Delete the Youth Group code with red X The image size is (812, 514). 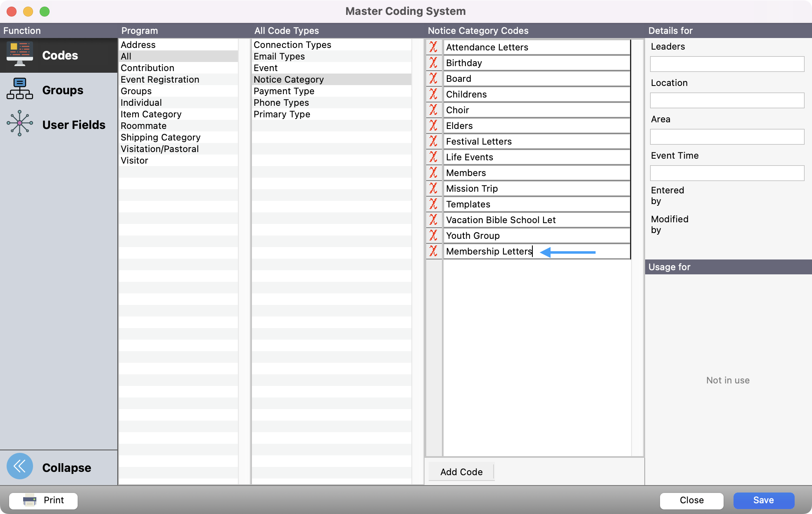[x=434, y=236]
